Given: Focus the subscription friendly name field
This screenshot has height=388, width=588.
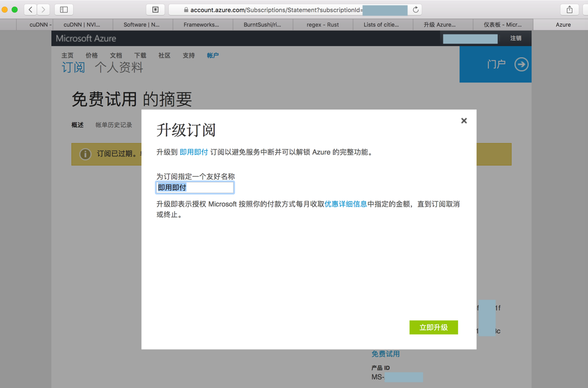Looking at the screenshot, I should 195,187.
